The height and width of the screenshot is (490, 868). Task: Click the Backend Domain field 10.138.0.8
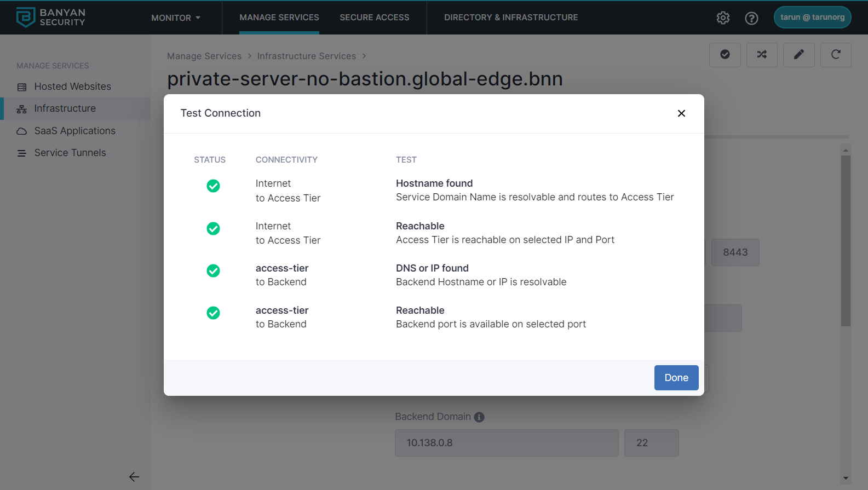coord(507,443)
